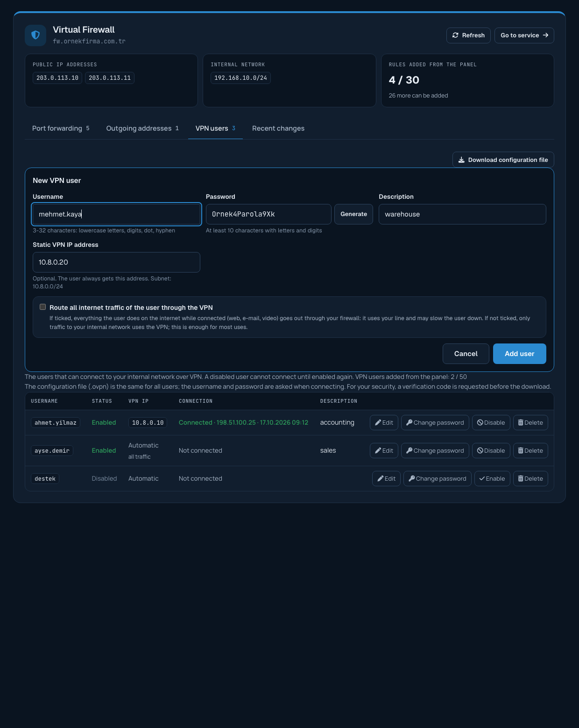Switch to Port forwarding tab
This screenshot has width=579, height=728.
tap(61, 128)
